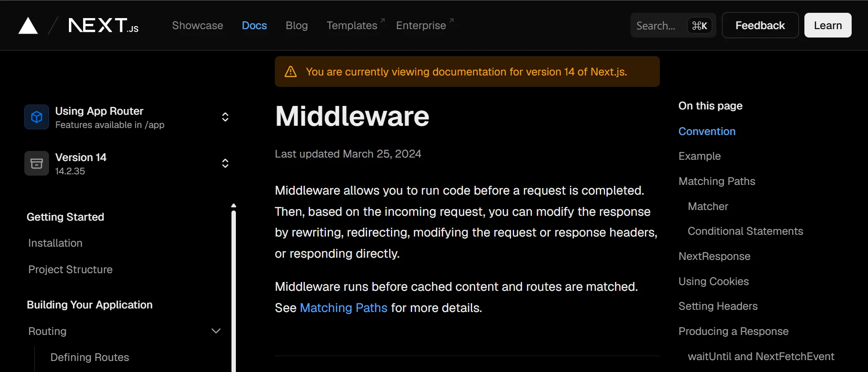Click the Getting Started sidebar heading
Viewport: 868px width, 372px height.
(x=65, y=217)
